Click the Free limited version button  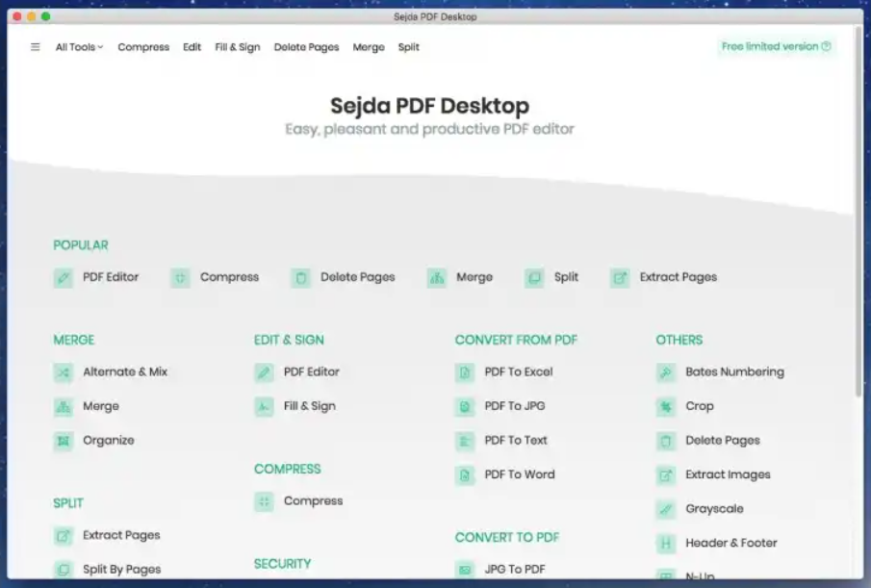pyautogui.click(x=776, y=46)
